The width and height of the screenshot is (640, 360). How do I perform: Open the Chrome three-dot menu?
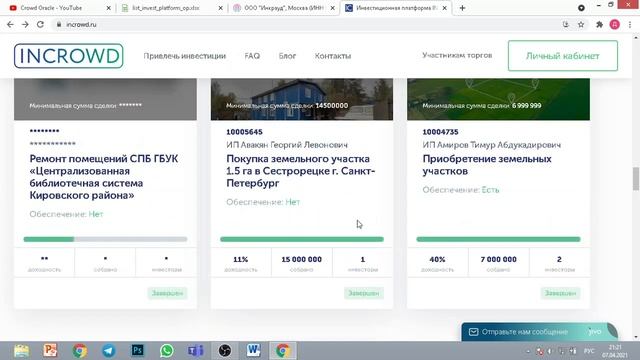click(x=630, y=24)
